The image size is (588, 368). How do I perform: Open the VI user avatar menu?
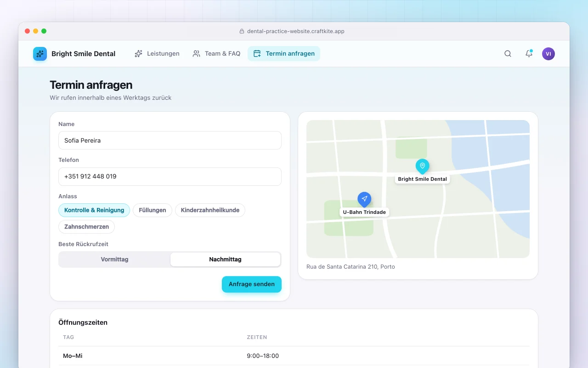[548, 54]
